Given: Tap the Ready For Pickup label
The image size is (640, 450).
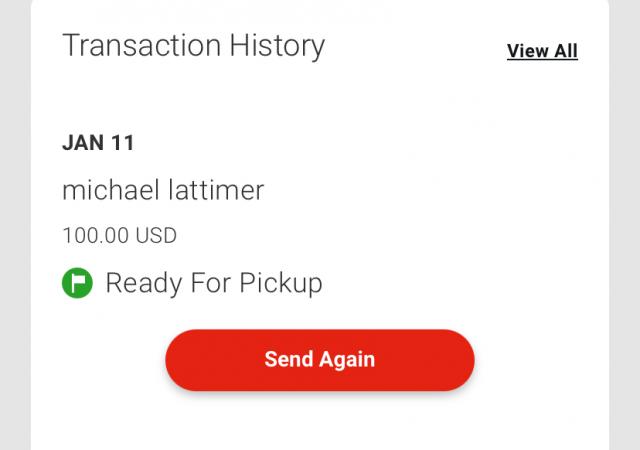Looking at the screenshot, I should [214, 284].
